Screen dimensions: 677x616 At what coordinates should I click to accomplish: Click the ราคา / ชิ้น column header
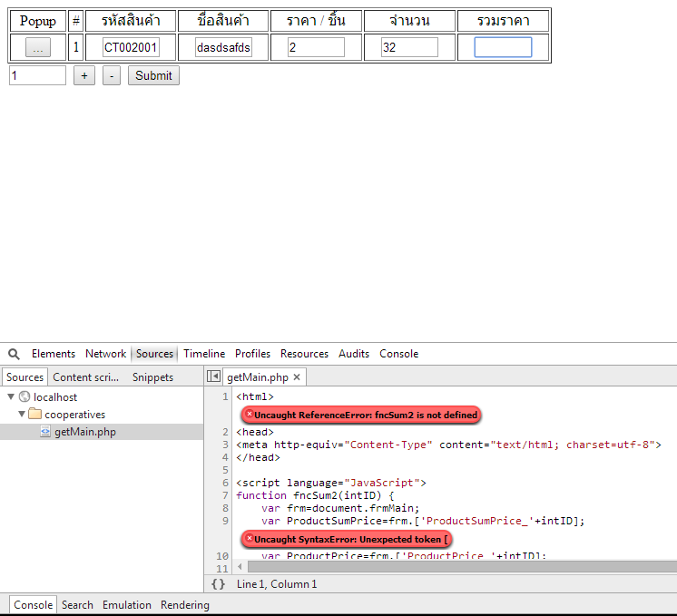pyautogui.click(x=316, y=21)
